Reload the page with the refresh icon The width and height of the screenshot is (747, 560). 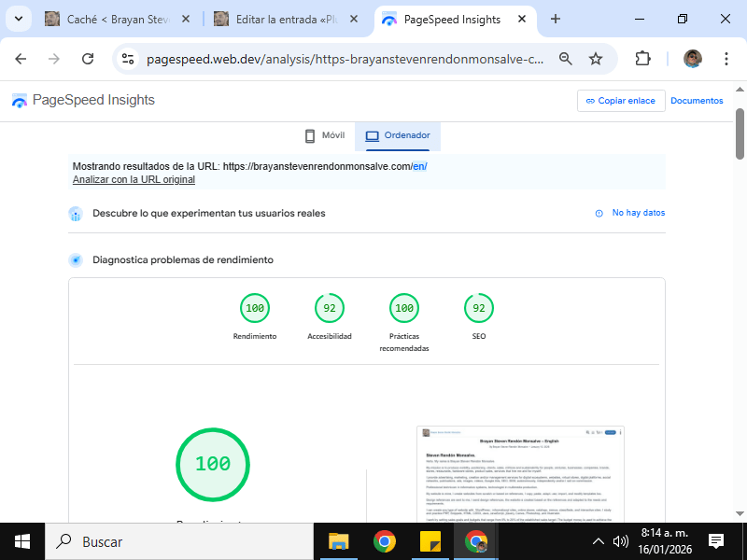point(88,59)
